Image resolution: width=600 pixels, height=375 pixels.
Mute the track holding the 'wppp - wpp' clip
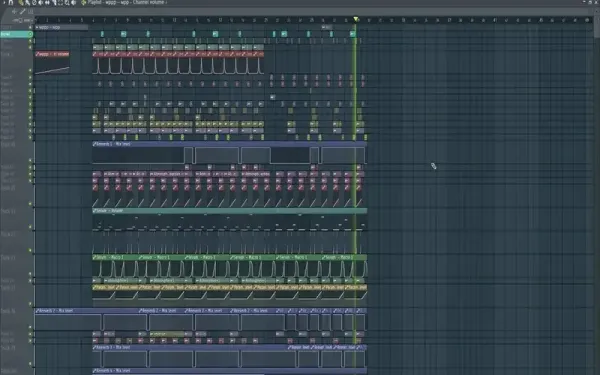(30, 27)
